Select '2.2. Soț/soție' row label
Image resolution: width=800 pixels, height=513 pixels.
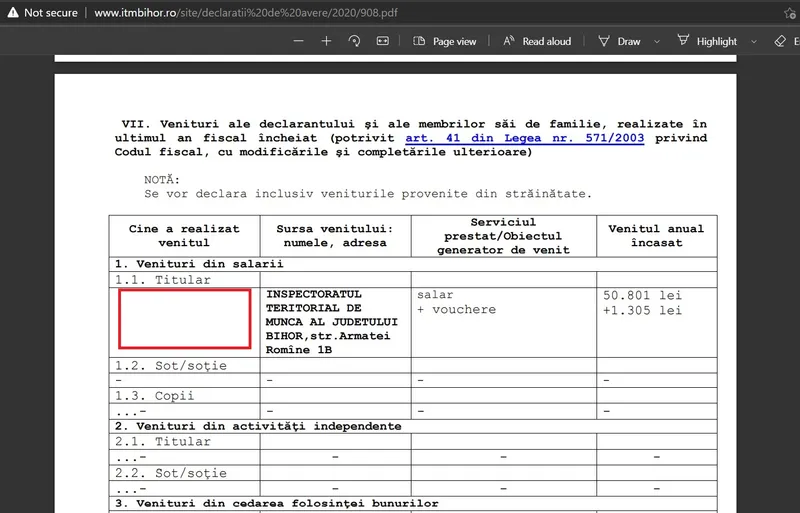[170, 473]
